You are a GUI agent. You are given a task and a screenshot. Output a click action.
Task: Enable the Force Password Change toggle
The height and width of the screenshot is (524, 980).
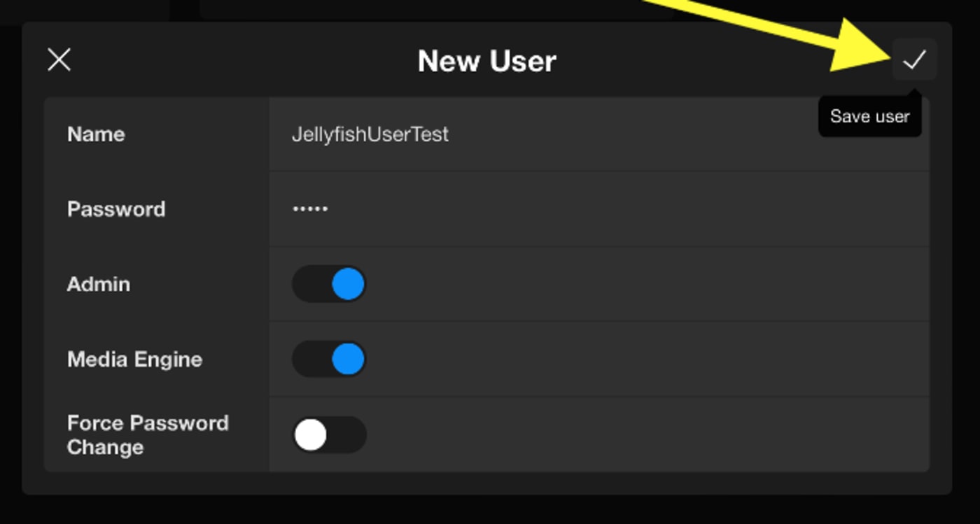tap(329, 434)
